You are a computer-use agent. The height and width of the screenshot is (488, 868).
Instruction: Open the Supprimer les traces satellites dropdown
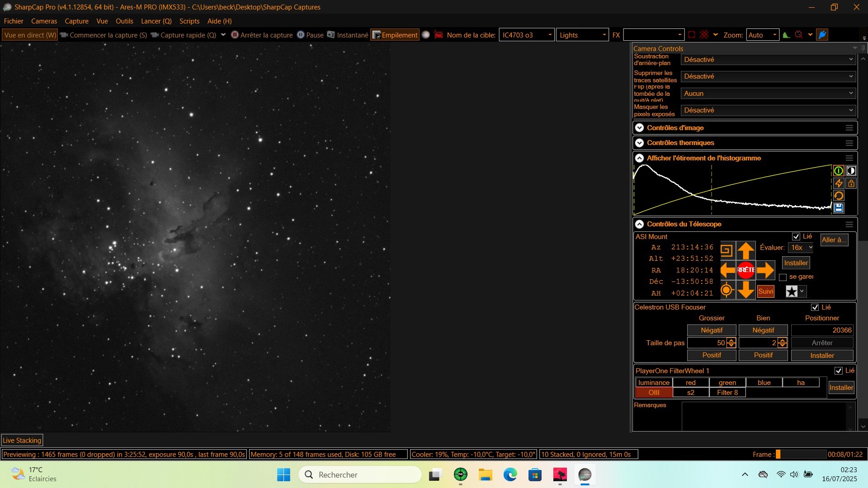click(x=769, y=76)
